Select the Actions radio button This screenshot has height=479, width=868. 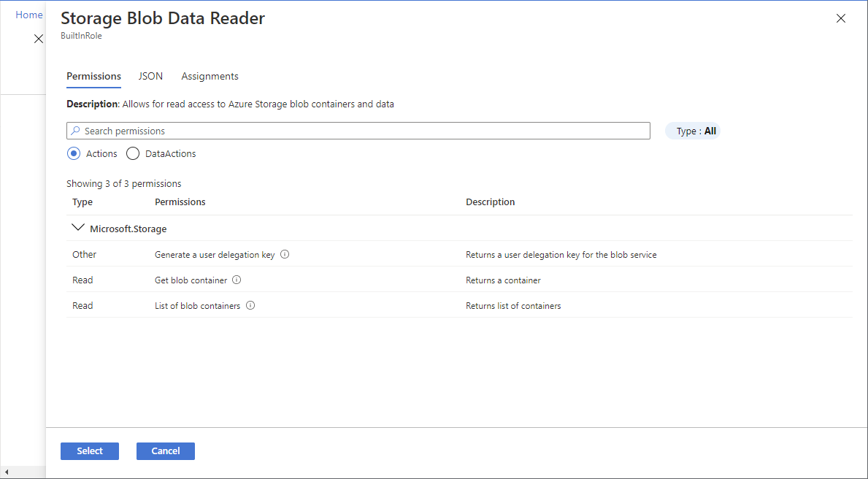[x=73, y=153]
